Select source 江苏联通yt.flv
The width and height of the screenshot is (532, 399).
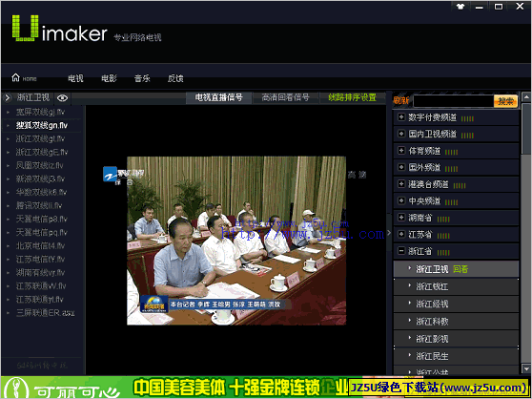41,300
